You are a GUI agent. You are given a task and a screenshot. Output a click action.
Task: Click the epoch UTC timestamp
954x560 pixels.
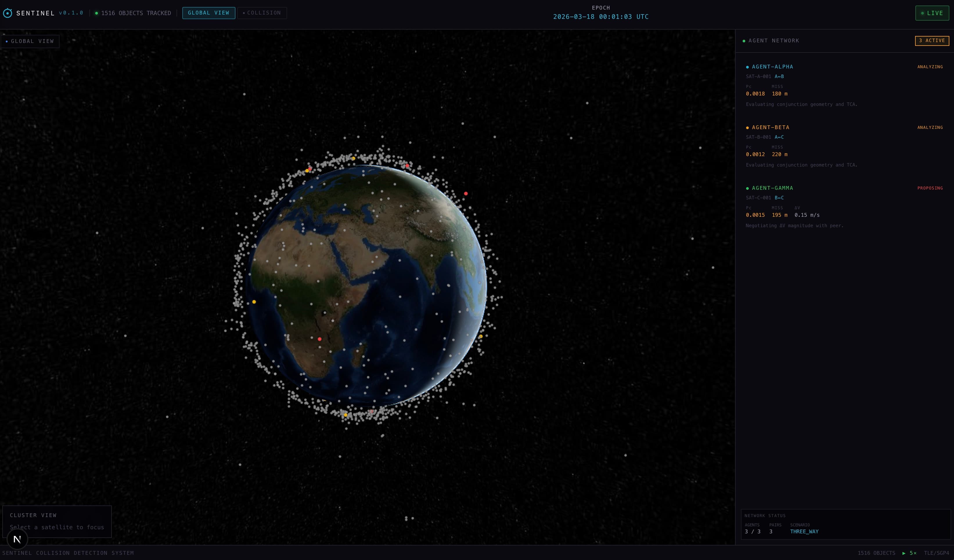coord(601,17)
